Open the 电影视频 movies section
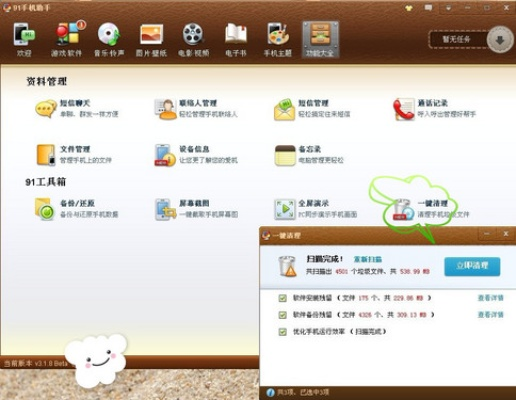The image size is (516, 400). coord(193,39)
